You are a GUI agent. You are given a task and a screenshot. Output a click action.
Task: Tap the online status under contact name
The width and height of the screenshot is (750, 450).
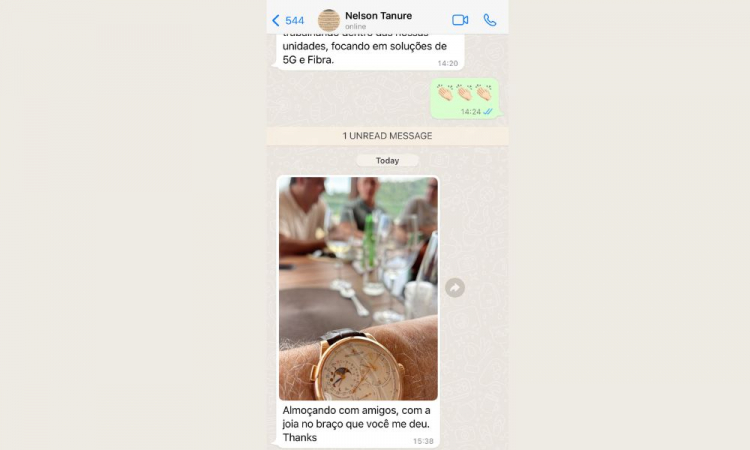pos(355,27)
